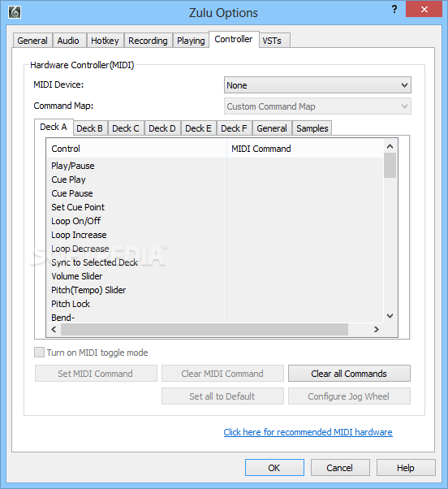The image size is (448, 489).
Task: Click the Help button
Action: [x=406, y=468]
